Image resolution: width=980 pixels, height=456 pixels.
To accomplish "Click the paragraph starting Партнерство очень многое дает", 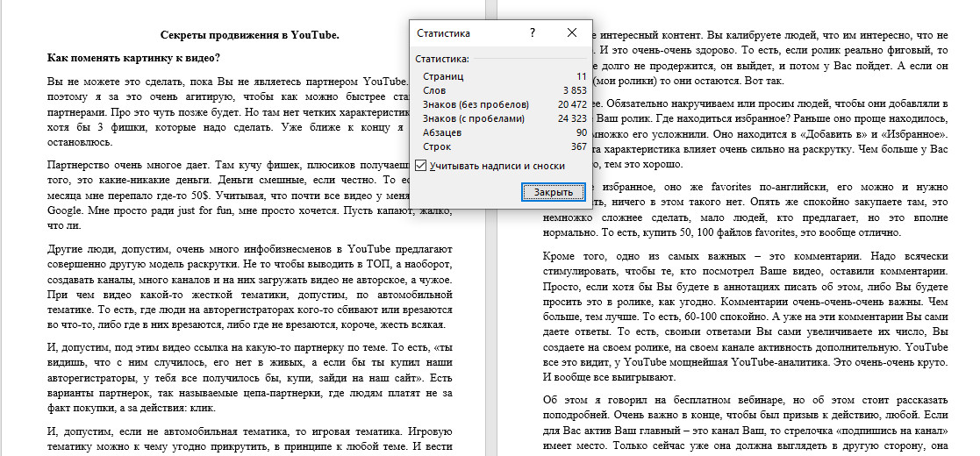I will 250,195.
